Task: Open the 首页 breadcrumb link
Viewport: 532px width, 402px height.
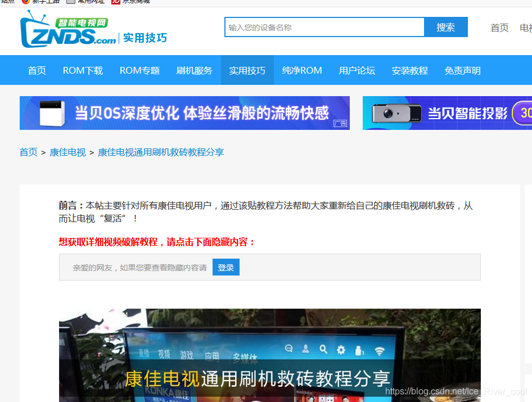Action: pos(29,152)
